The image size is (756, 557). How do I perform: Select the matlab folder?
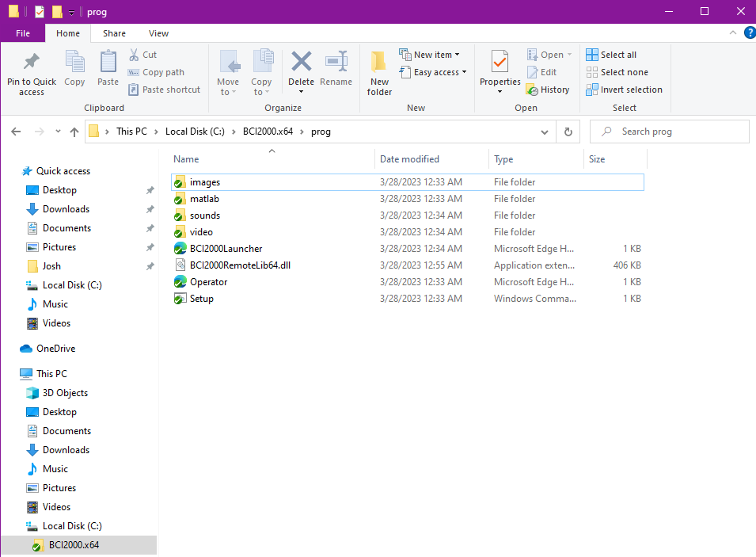coord(408,199)
